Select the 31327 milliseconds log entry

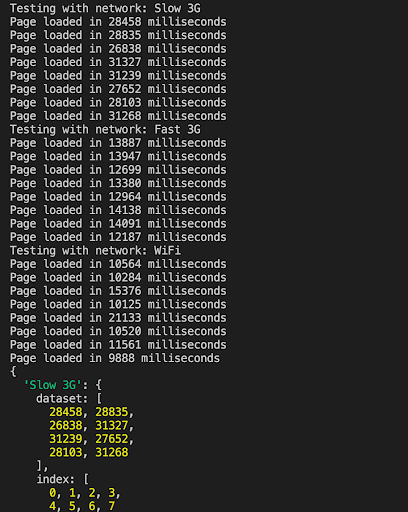(118, 62)
